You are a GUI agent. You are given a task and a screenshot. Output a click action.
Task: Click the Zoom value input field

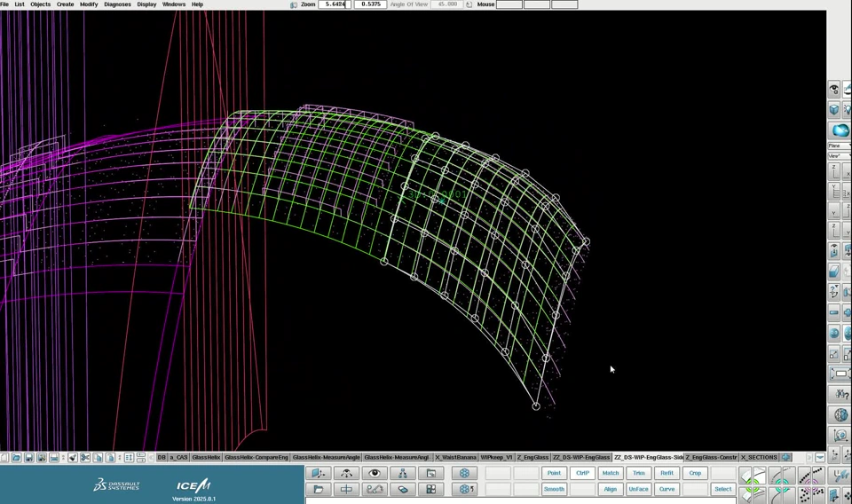point(335,4)
